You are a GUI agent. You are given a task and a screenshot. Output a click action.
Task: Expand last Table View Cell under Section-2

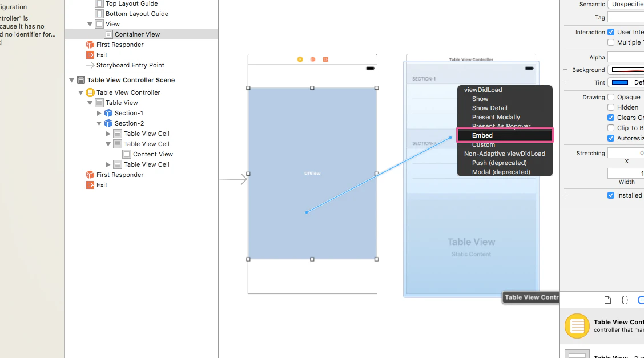click(x=108, y=164)
